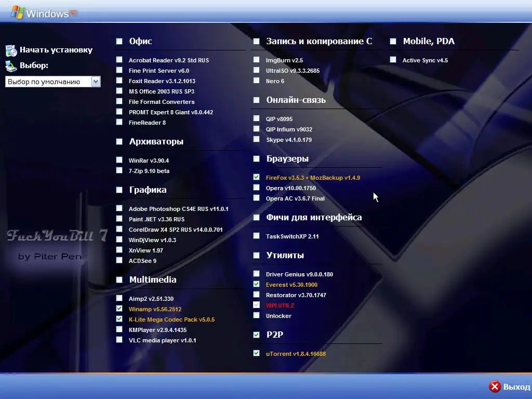
Task: Enable Acrobat Reader v9.2 Std RUS
Action: [x=119, y=60]
